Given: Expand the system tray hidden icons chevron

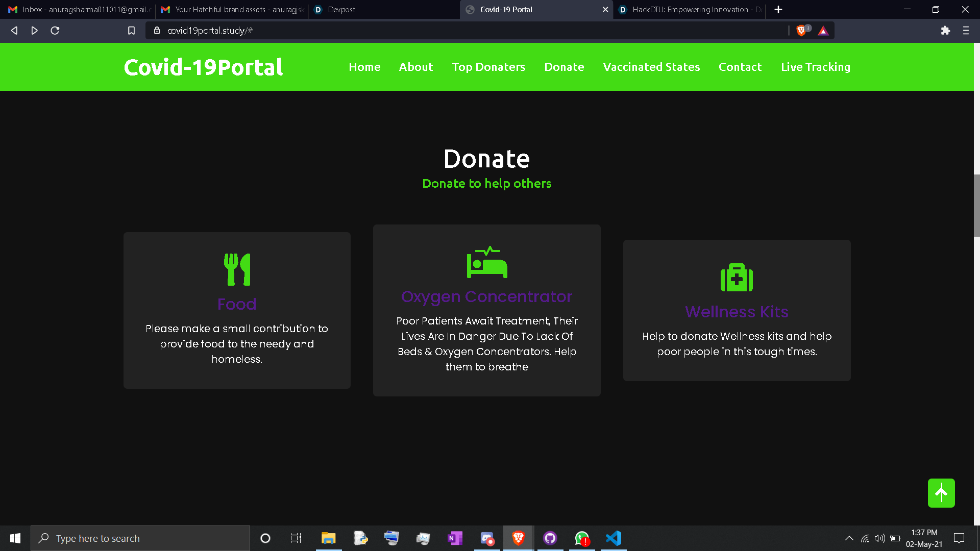Looking at the screenshot, I should point(849,538).
